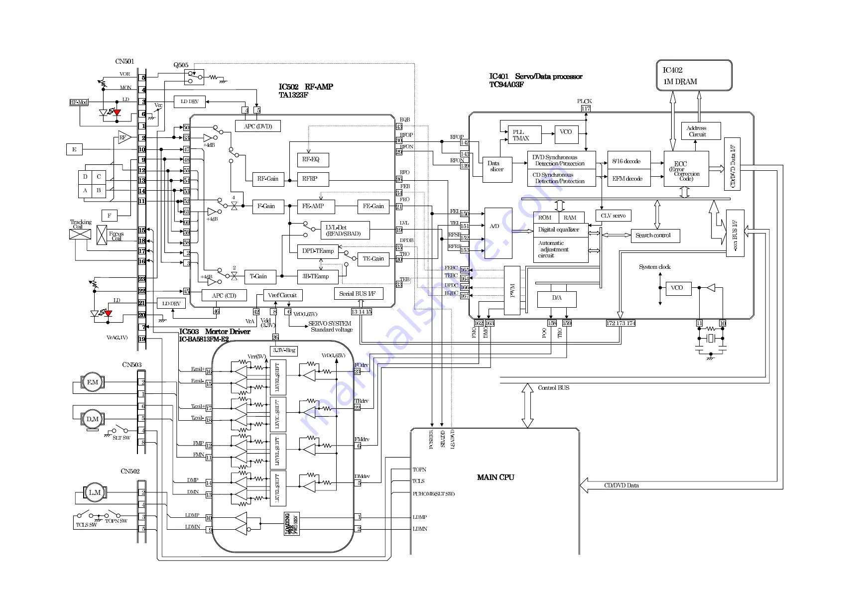Click the RF-Gain block
Viewport: 868px width, 593px height.
[x=267, y=179]
